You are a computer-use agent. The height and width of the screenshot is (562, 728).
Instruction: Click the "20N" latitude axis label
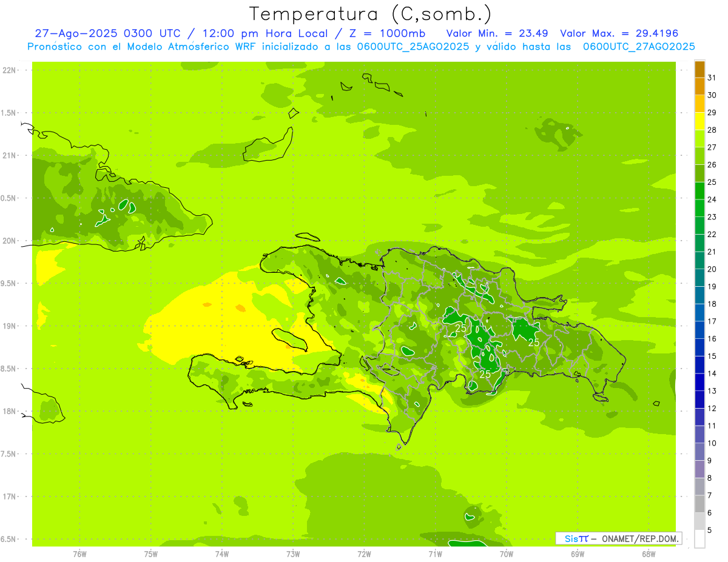pyautogui.click(x=10, y=241)
